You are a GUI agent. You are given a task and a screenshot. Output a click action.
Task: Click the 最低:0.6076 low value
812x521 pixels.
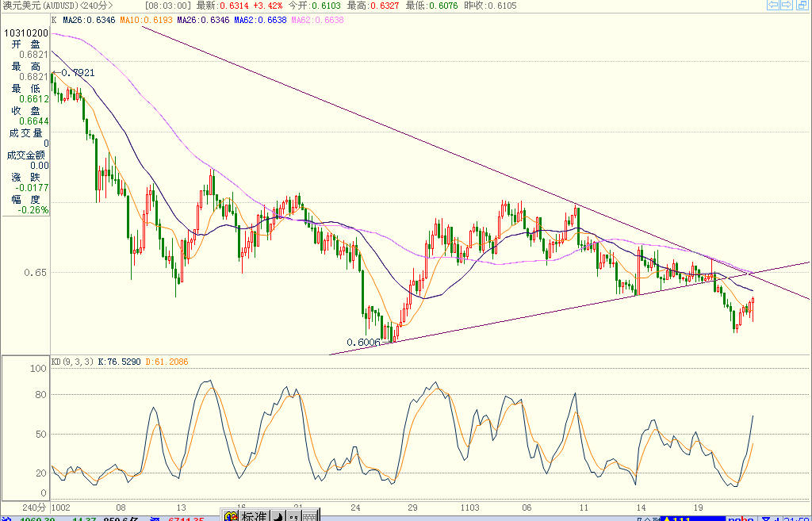(431, 6)
